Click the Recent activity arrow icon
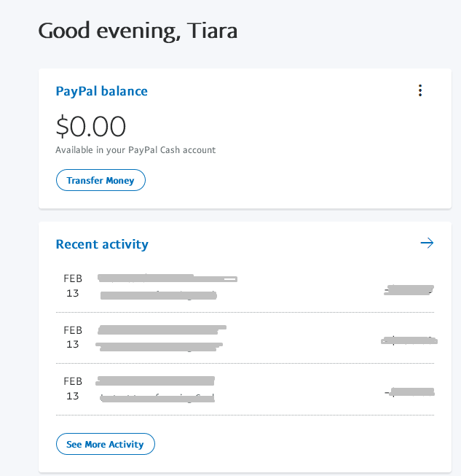Screen dimensions: 461x476 [x=427, y=243]
